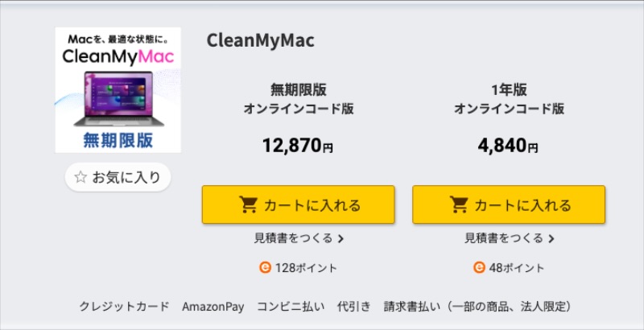Click the CleanMyMac product title
644x330 pixels.
click(260, 40)
